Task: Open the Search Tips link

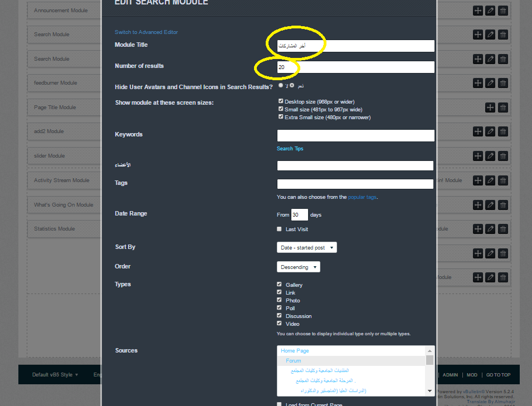Action: pos(290,149)
